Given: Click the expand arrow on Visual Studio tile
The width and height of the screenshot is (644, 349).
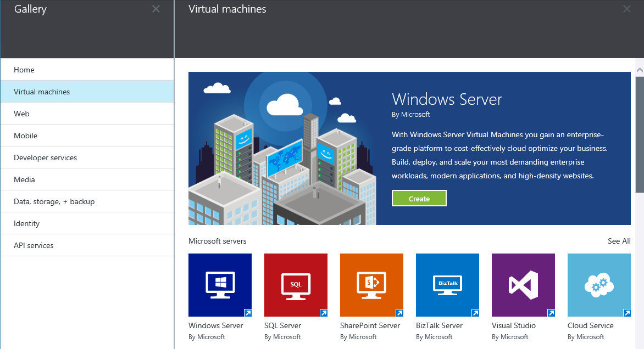Looking at the screenshot, I should [551, 313].
